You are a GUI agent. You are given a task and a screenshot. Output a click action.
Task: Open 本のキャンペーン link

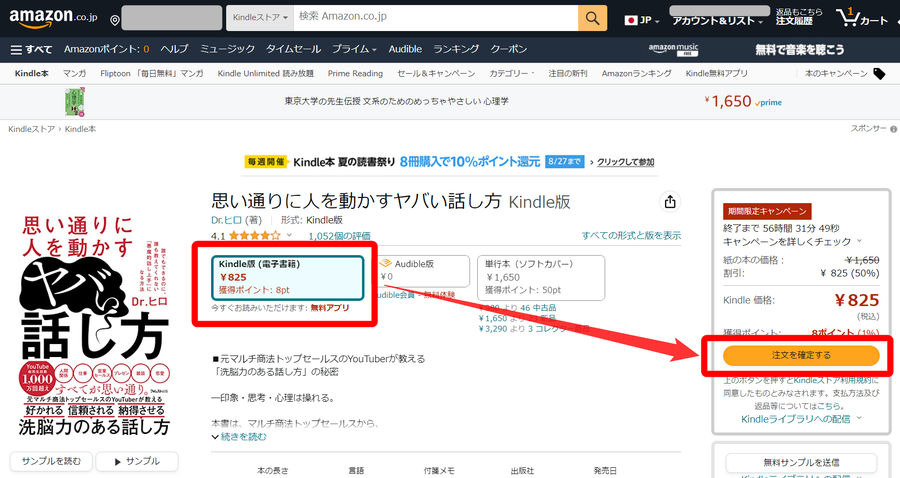[836, 73]
